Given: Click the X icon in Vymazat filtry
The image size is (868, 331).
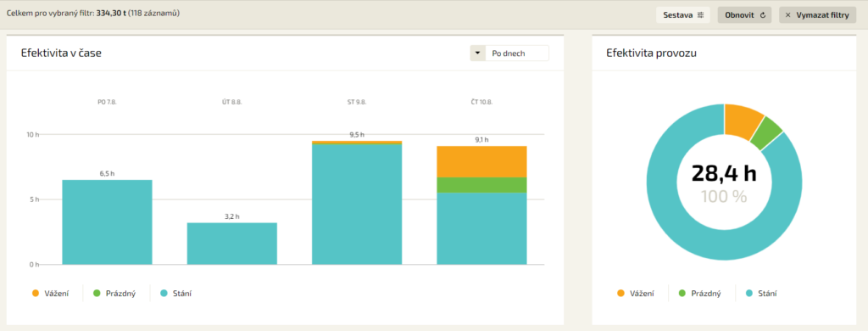Looking at the screenshot, I should (787, 15).
